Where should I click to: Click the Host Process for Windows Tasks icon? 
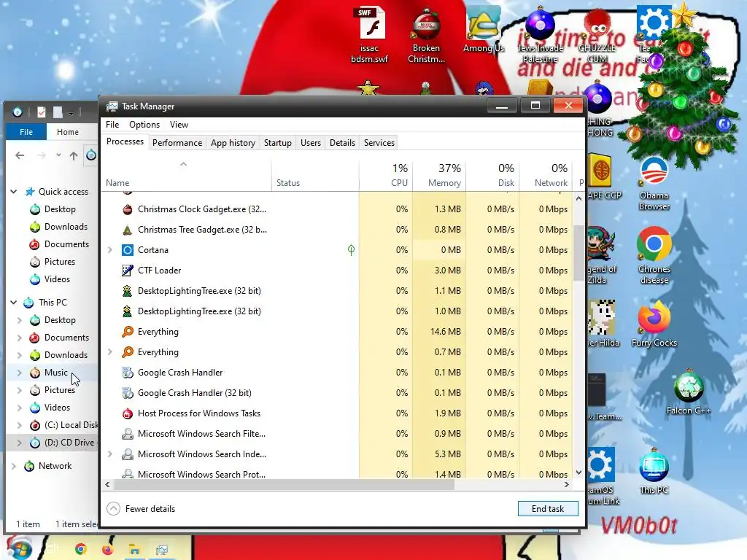tap(127, 413)
